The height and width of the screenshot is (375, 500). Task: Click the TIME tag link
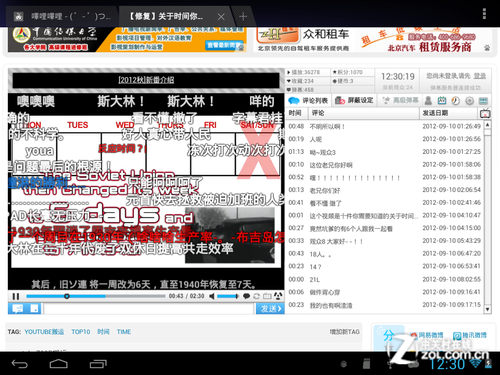124,332
